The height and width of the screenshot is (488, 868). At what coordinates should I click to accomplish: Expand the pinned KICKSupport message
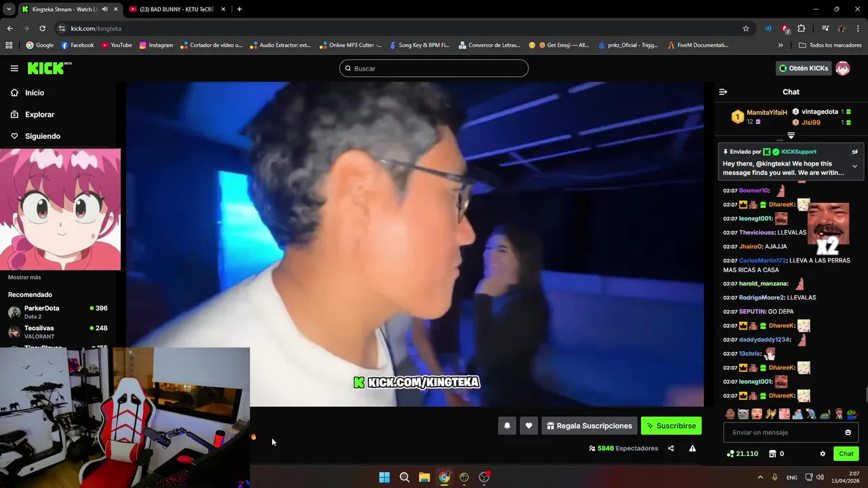(x=854, y=166)
